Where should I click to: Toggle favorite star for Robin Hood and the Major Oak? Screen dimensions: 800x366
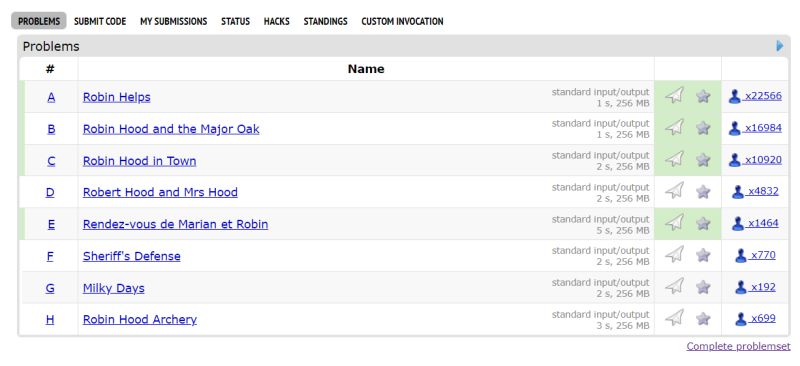click(x=703, y=128)
